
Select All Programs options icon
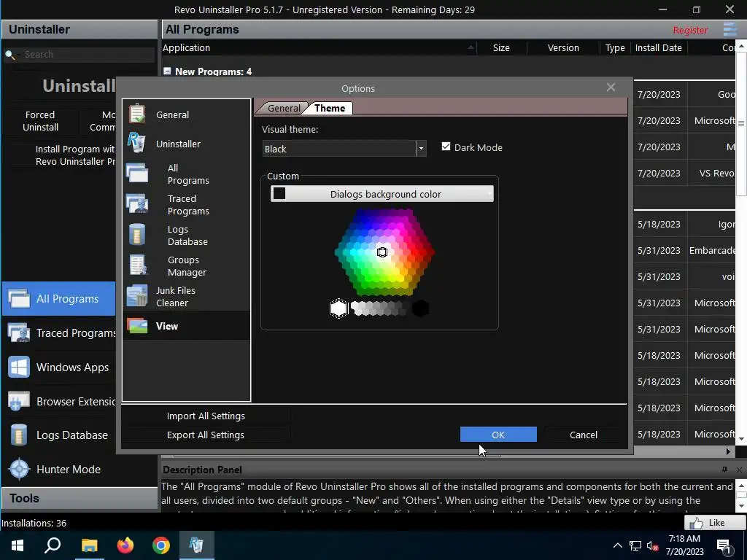click(x=137, y=174)
